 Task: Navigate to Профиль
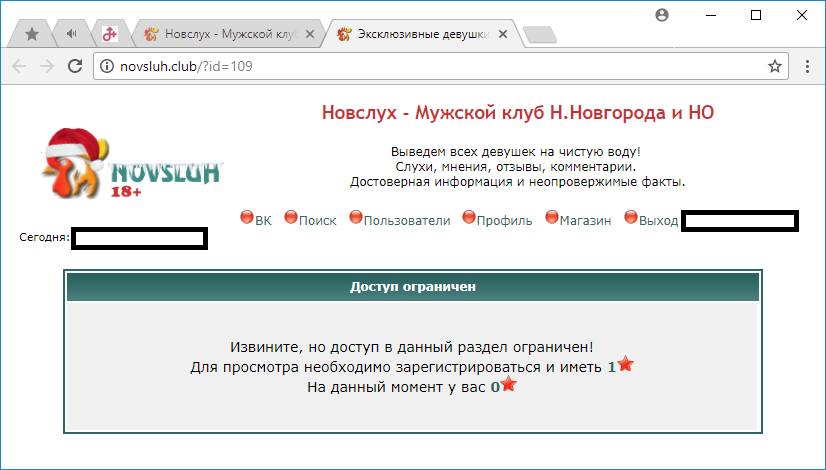[504, 221]
